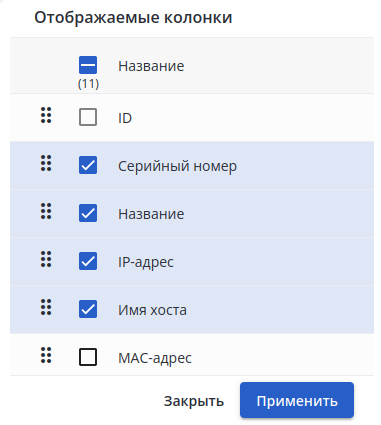The width and height of the screenshot is (381, 425).
Task: Enable the ID column checkbox
Action: point(88,117)
